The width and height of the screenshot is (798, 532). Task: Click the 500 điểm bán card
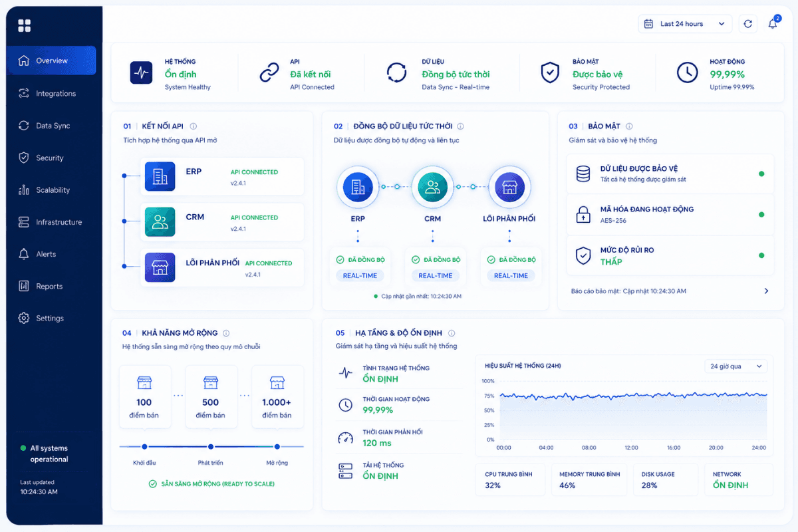(211, 396)
